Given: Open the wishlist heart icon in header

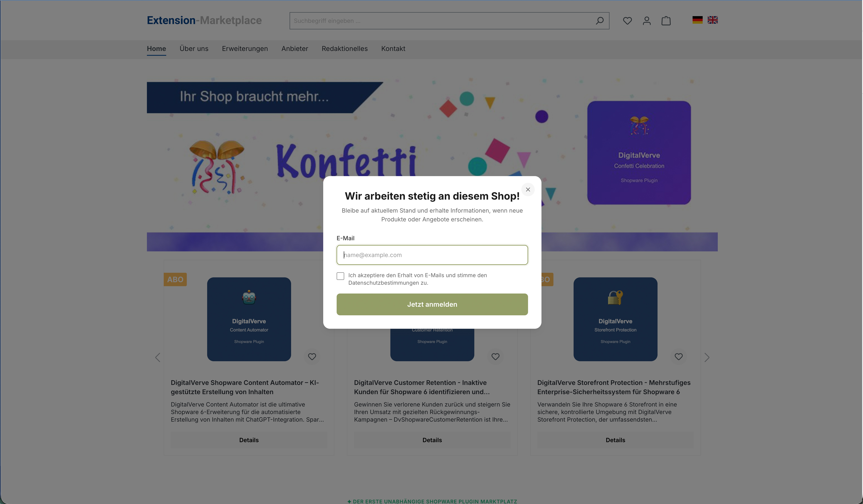Looking at the screenshot, I should [x=627, y=21].
